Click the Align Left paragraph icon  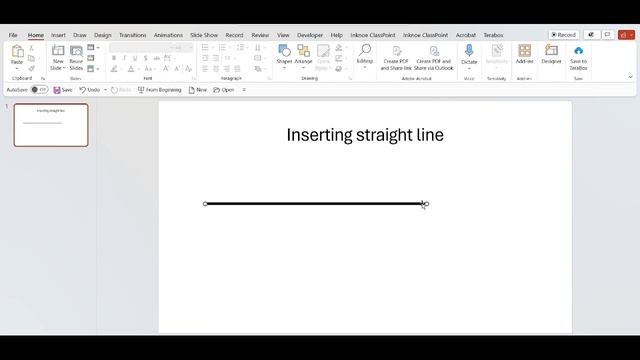pos(205,69)
